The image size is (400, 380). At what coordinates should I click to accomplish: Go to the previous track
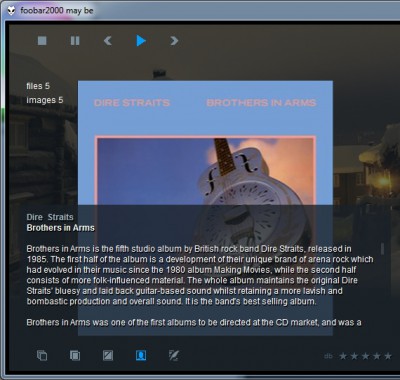coord(108,41)
